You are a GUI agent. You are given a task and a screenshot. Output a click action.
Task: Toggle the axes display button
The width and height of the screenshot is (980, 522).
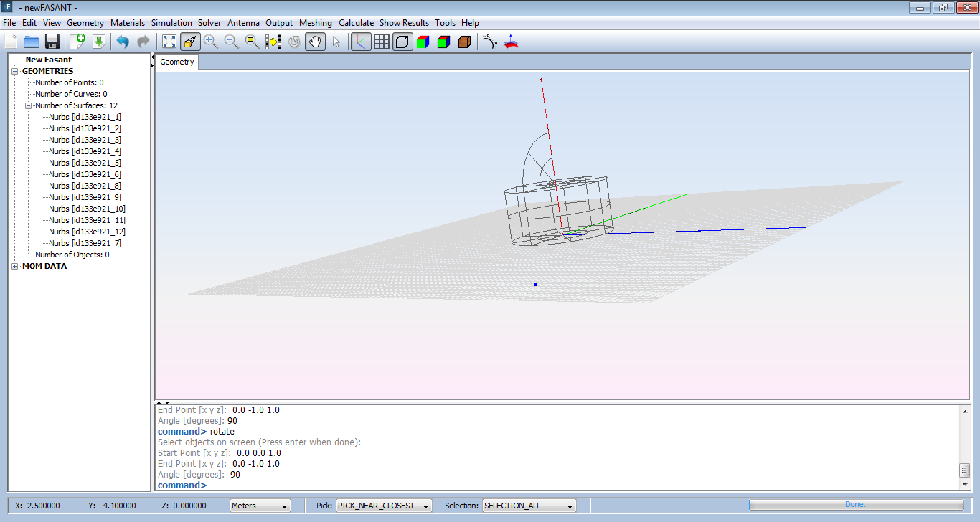pos(361,42)
